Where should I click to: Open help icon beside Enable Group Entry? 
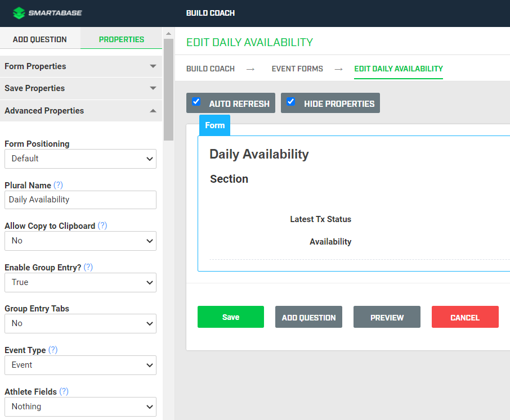[x=88, y=267]
